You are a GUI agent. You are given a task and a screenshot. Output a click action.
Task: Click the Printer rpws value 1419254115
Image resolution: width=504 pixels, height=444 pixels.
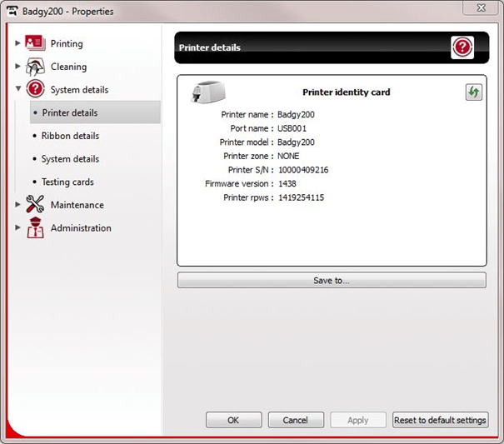tap(301, 197)
